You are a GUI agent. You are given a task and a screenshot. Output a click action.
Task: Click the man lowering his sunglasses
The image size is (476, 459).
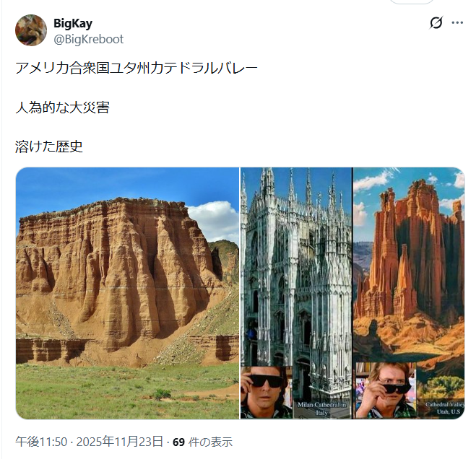[386, 390]
